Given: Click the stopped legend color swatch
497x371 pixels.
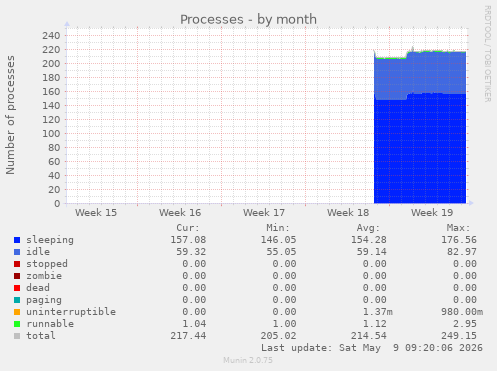Looking at the screenshot, I should pyautogui.click(x=17, y=264).
